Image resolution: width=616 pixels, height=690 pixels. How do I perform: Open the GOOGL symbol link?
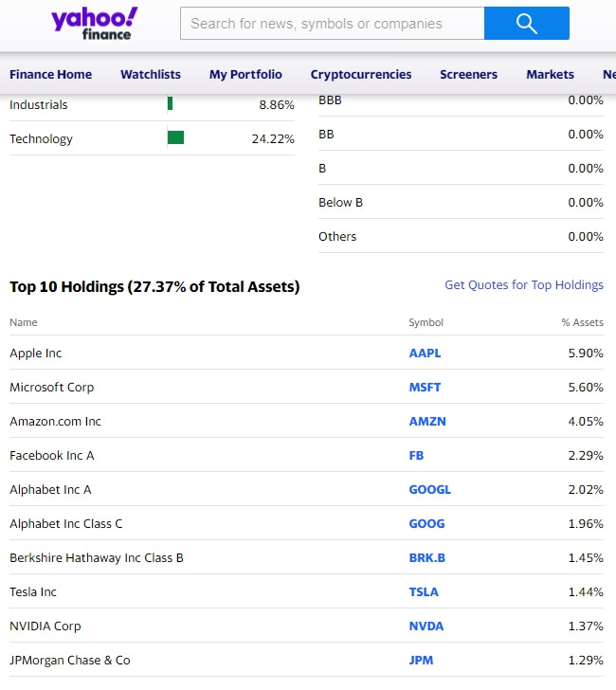430,490
